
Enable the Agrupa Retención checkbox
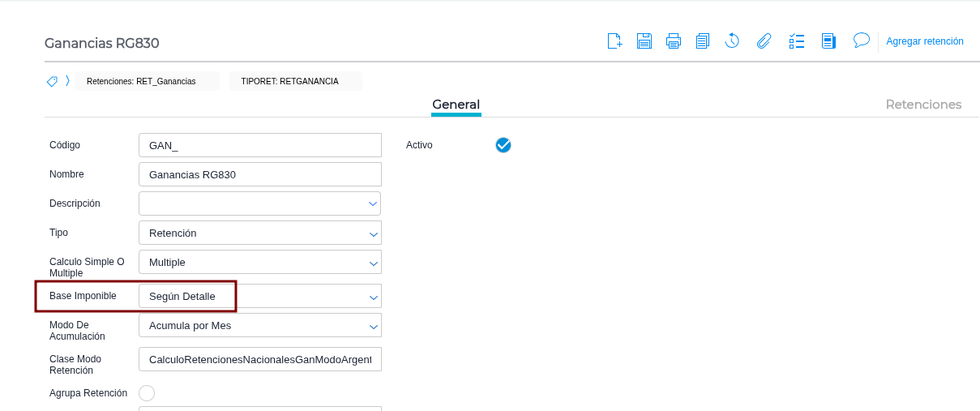(147, 393)
